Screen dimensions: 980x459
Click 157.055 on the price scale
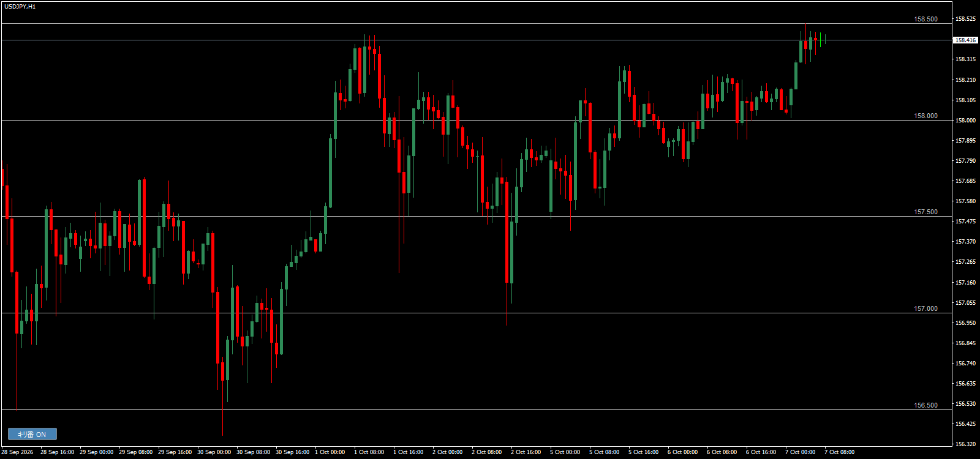(965, 302)
